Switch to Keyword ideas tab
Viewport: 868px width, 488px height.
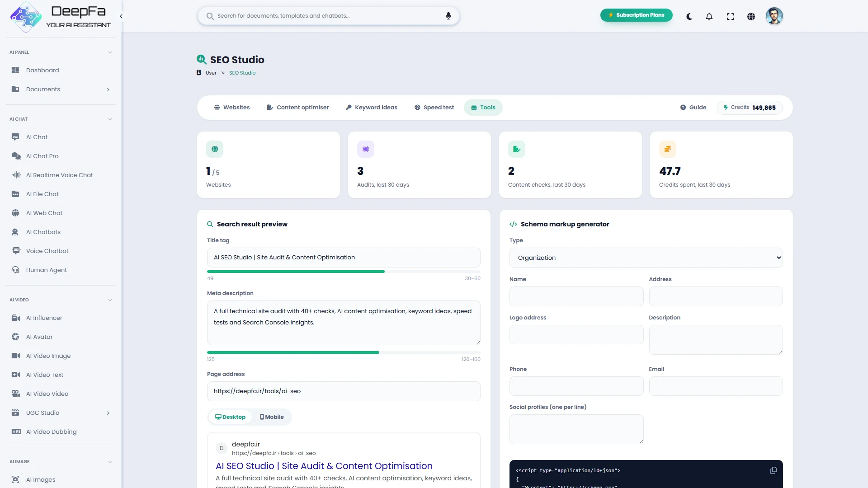(x=372, y=108)
